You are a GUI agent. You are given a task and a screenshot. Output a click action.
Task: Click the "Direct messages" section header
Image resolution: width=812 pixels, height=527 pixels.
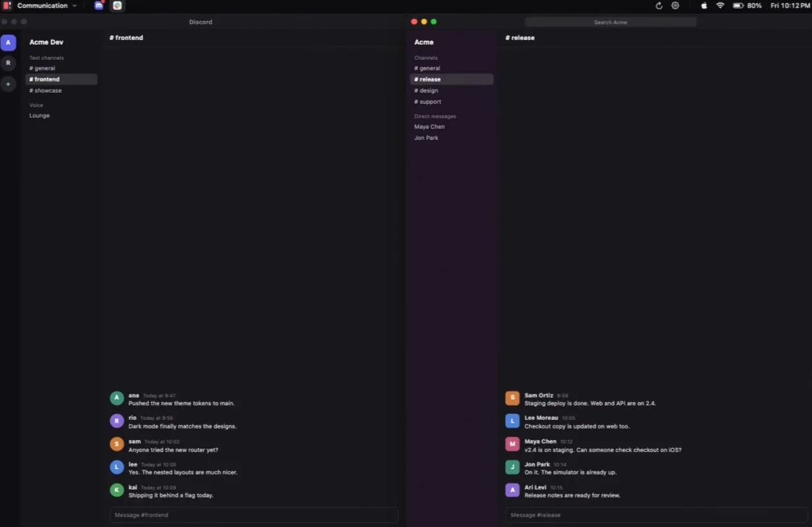435,116
